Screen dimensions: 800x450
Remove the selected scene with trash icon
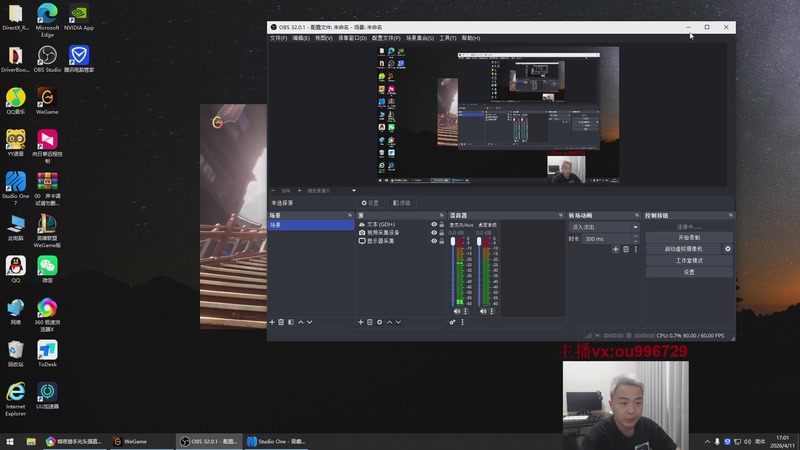[281, 322]
